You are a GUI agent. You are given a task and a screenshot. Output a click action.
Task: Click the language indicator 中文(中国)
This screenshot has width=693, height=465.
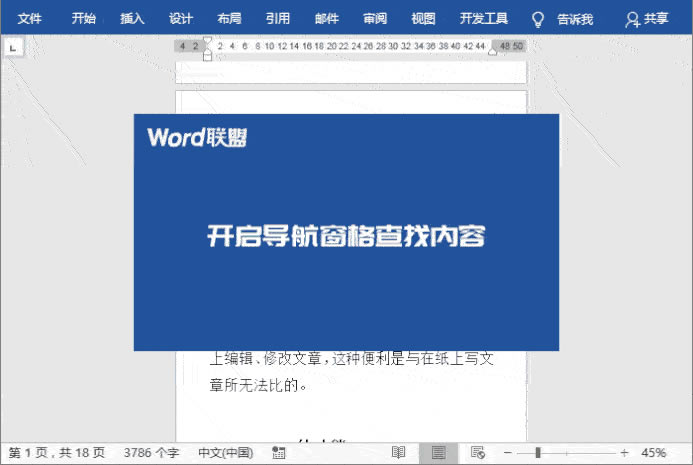[225, 453]
